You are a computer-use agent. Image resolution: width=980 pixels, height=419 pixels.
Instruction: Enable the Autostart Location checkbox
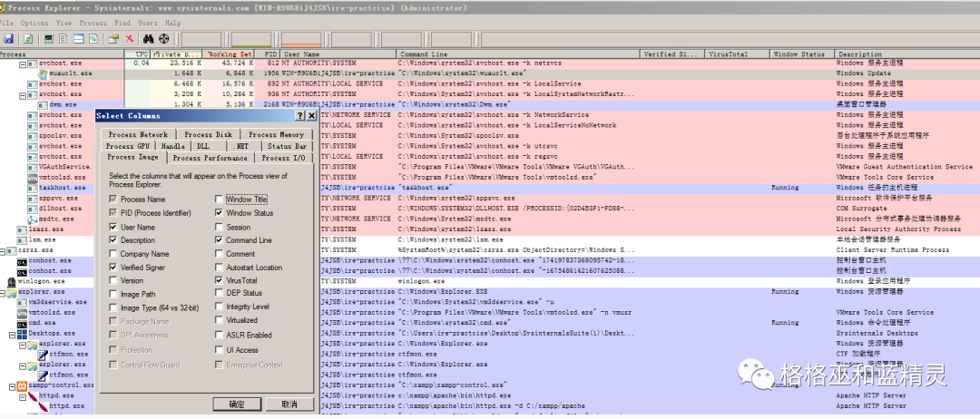pyautogui.click(x=219, y=268)
